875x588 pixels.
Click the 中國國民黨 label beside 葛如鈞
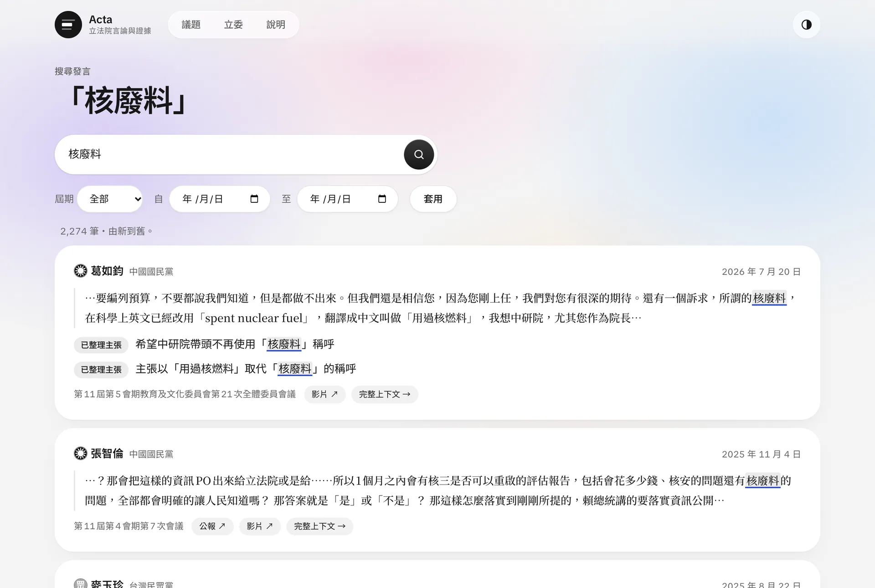(x=151, y=272)
